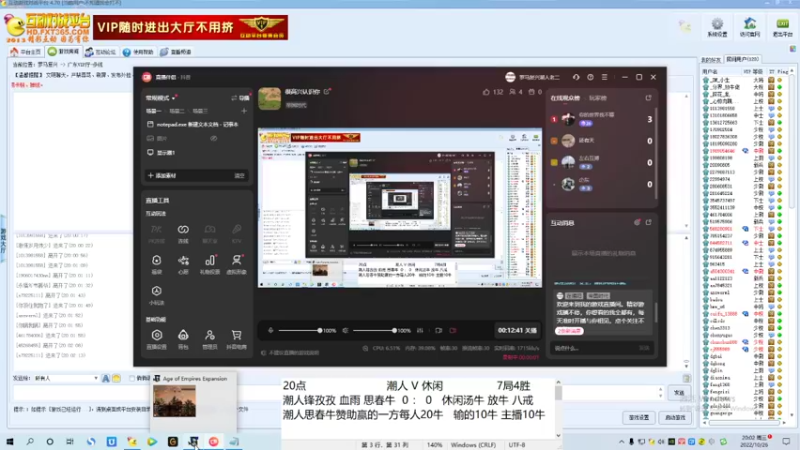Image resolution: width=800 pixels, height=450 pixels.
Task: Open the 背包 backpack icon
Action: point(183,335)
